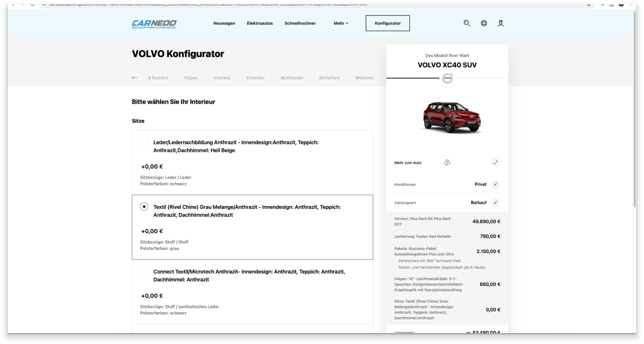This screenshot has height=344, width=644.
Task: Click the Carneoo logo in header
Action: (154, 24)
